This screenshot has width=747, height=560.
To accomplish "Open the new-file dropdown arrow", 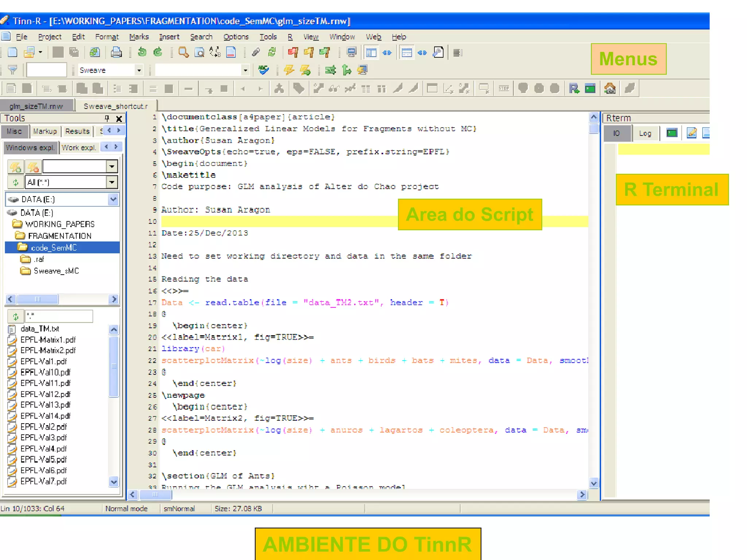I will (x=40, y=52).
